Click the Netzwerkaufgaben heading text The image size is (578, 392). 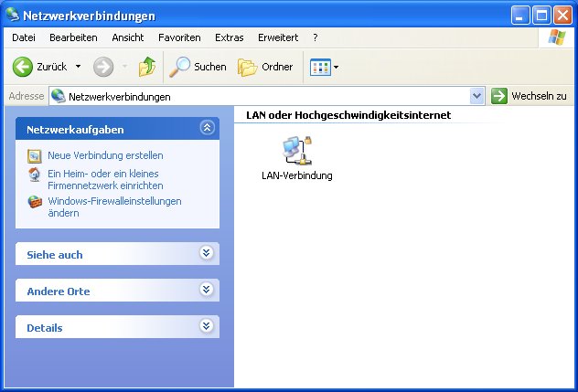pos(75,130)
